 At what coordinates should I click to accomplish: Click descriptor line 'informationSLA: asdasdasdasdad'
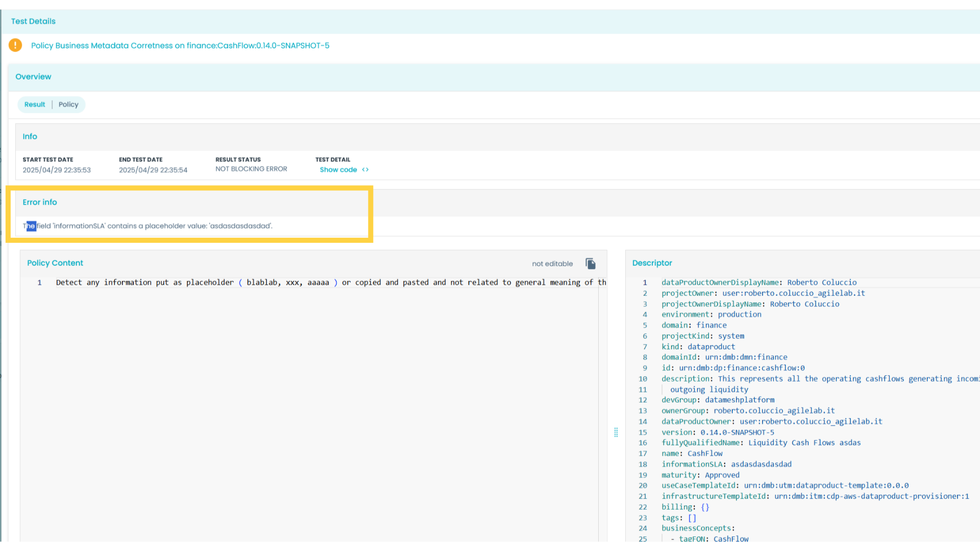[x=726, y=464]
